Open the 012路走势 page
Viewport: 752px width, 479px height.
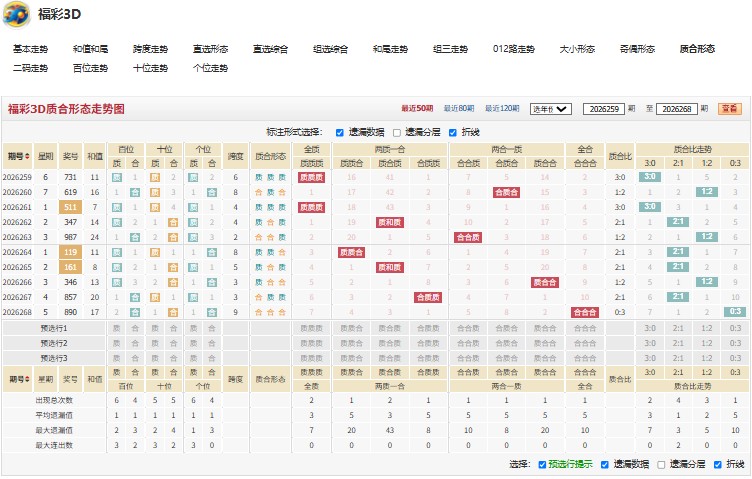513,49
